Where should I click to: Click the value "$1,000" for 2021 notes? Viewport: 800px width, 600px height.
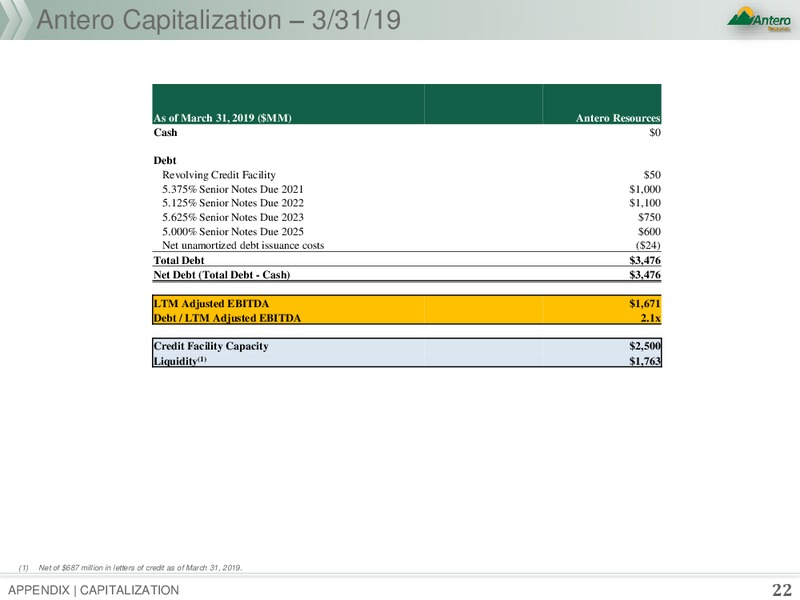coord(645,189)
